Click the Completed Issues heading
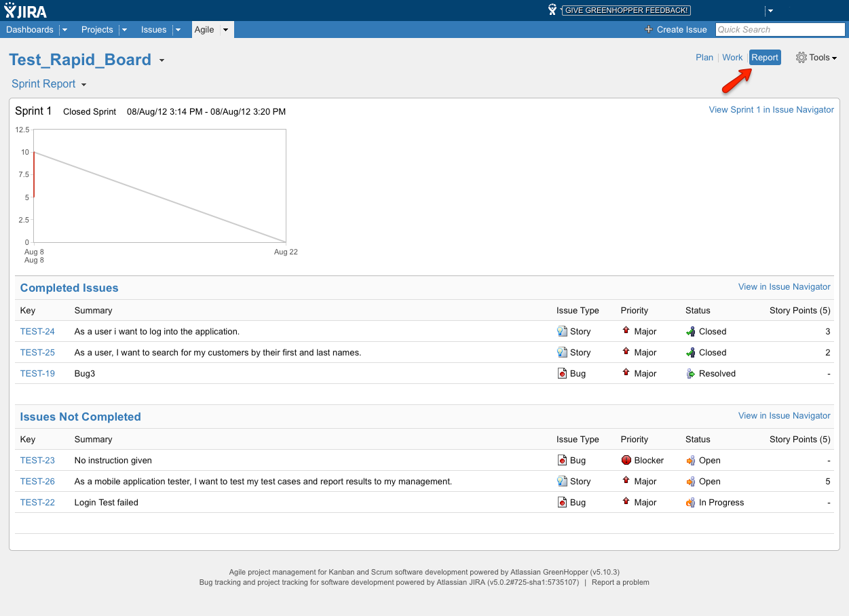Image resolution: width=849 pixels, height=616 pixels. pyautogui.click(x=69, y=288)
